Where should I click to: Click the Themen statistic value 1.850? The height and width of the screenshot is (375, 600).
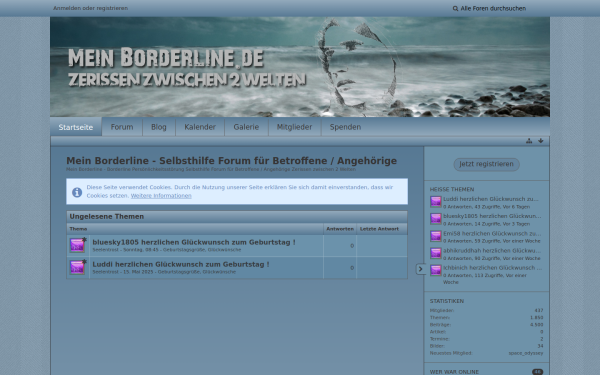point(537,318)
